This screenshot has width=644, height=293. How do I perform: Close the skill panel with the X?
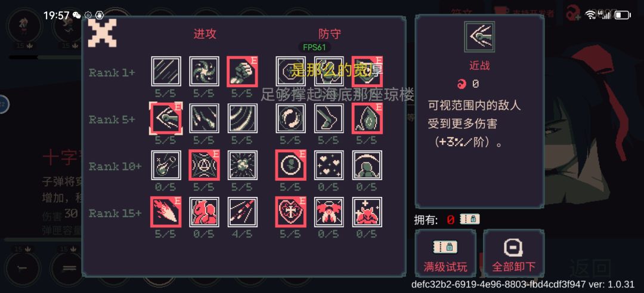click(103, 33)
